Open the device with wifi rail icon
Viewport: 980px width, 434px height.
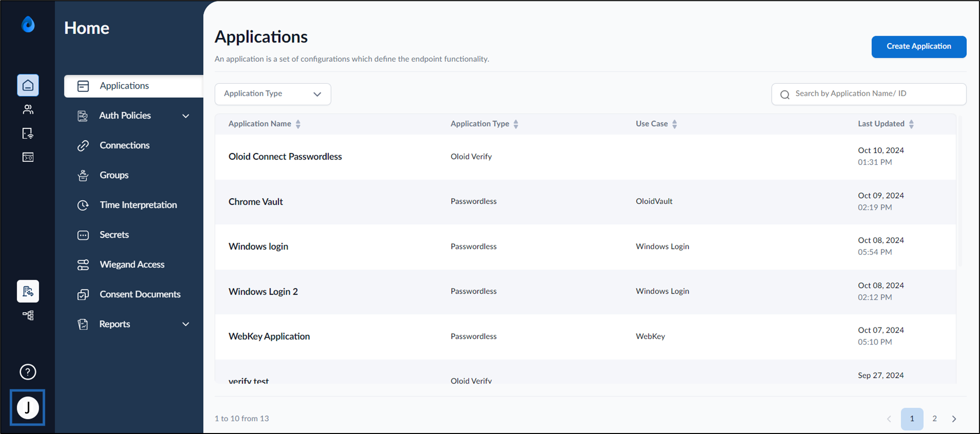28,133
